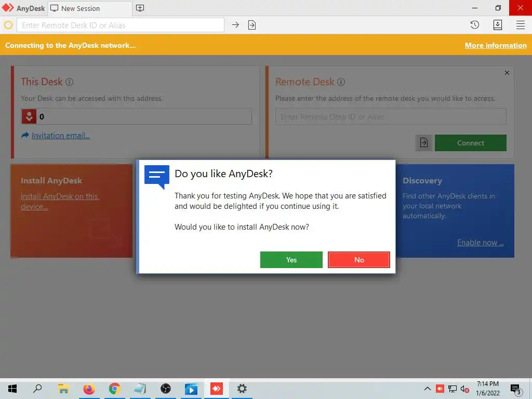Show hidden tray icons chevron
The height and width of the screenshot is (399, 532).
point(428,389)
